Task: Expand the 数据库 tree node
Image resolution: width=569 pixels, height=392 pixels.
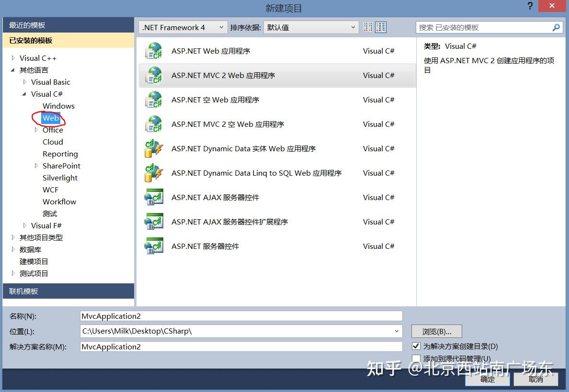Action: click(x=13, y=249)
